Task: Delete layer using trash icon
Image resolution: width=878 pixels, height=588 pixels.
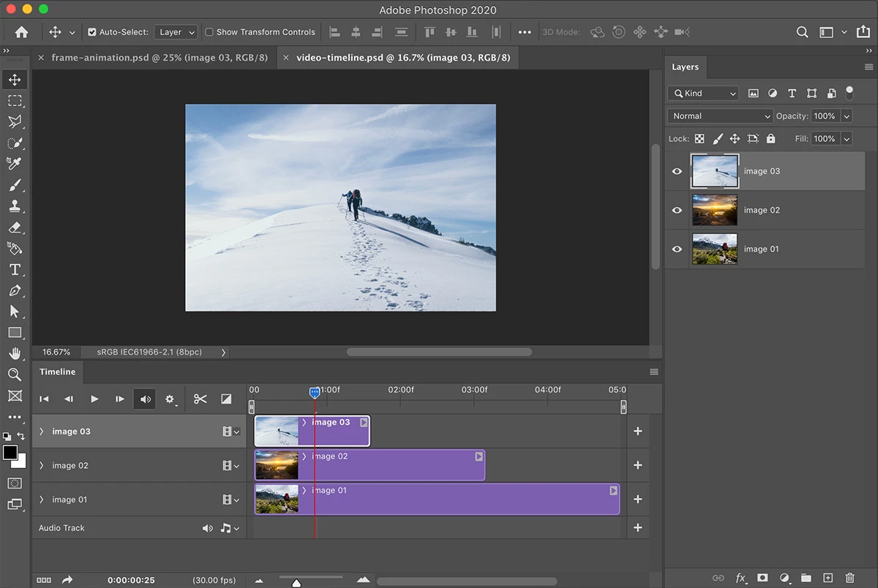Action: coord(849,578)
